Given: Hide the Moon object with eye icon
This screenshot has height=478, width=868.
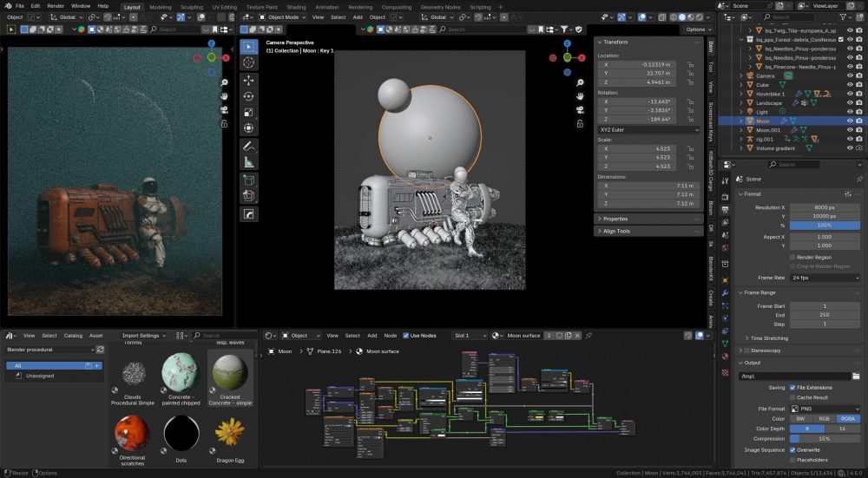Looking at the screenshot, I should (x=850, y=121).
